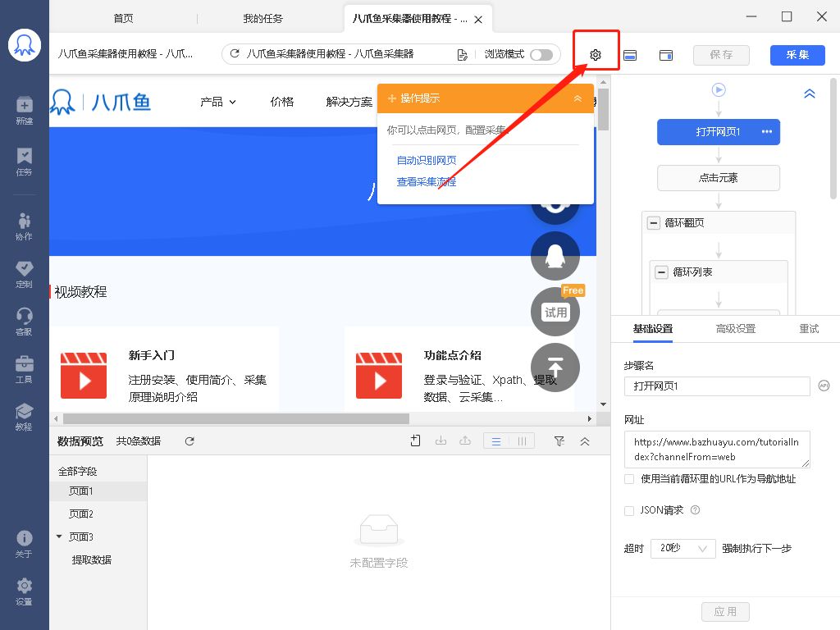840x630 pixels.
Task: Open the 新建 (new task) sidebar icon
Action: (24, 111)
